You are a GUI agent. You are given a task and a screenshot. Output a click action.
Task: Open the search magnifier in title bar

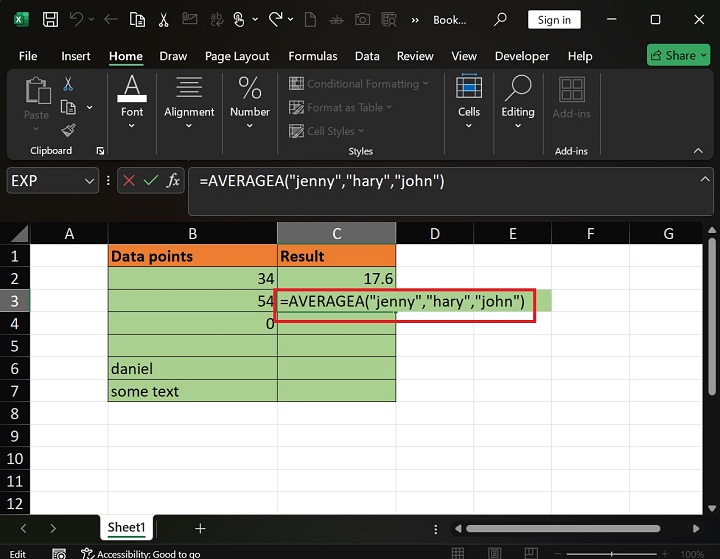(x=501, y=19)
